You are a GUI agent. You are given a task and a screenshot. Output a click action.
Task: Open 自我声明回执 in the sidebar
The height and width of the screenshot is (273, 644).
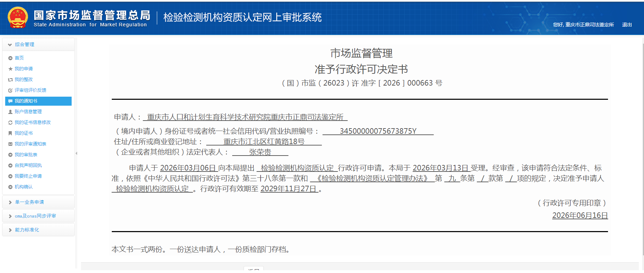(28, 166)
